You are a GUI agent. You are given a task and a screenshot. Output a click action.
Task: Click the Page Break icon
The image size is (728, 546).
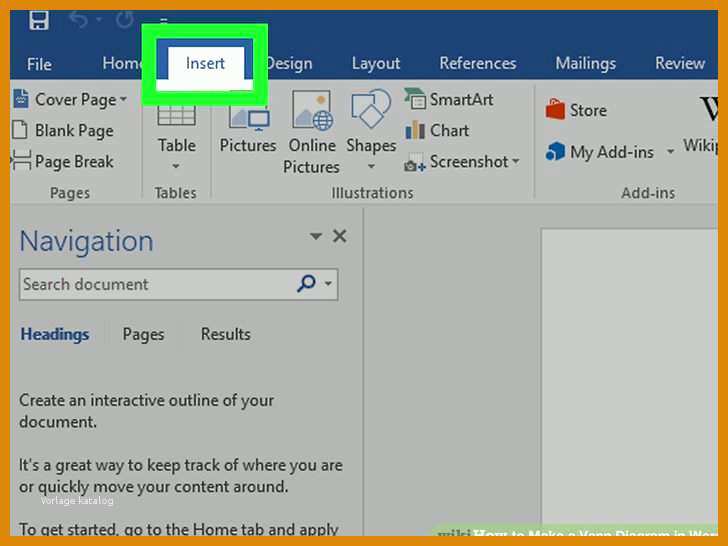[x=21, y=161]
